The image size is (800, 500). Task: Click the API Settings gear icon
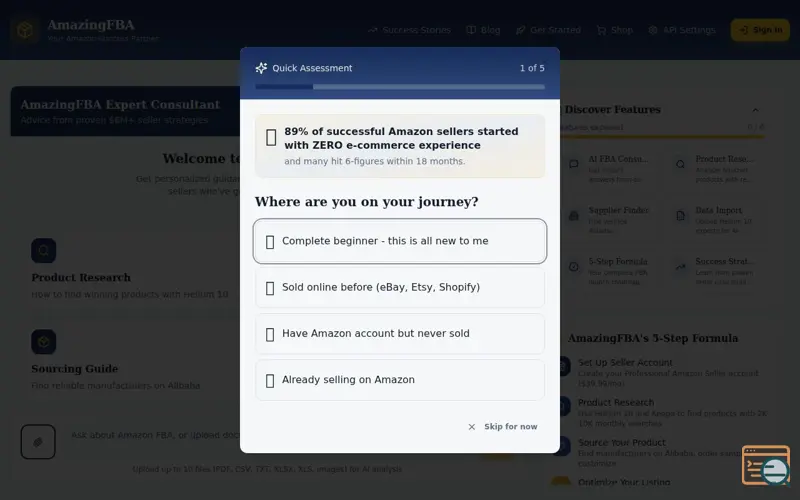(653, 30)
